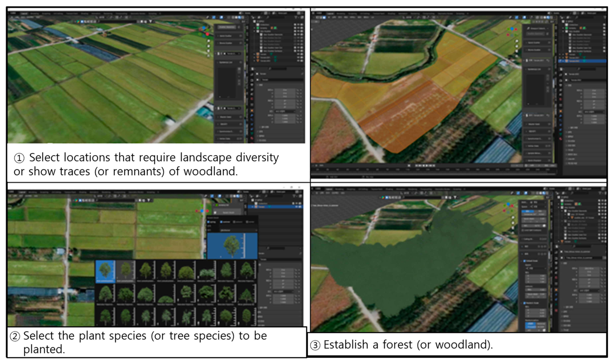Click pan hand icon in orange-selection viewport

517,46
